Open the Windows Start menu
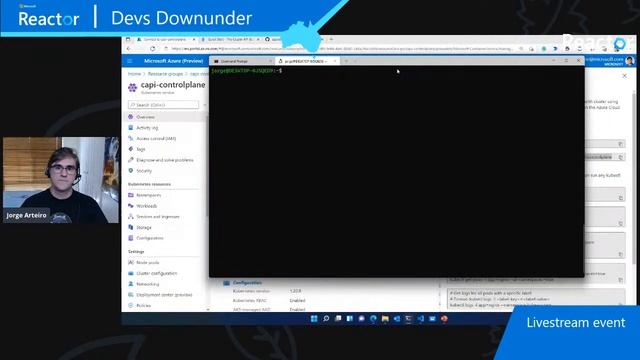 (314, 319)
